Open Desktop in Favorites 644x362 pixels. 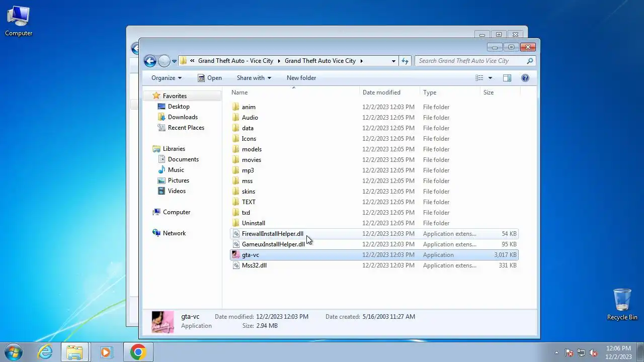tap(179, 107)
